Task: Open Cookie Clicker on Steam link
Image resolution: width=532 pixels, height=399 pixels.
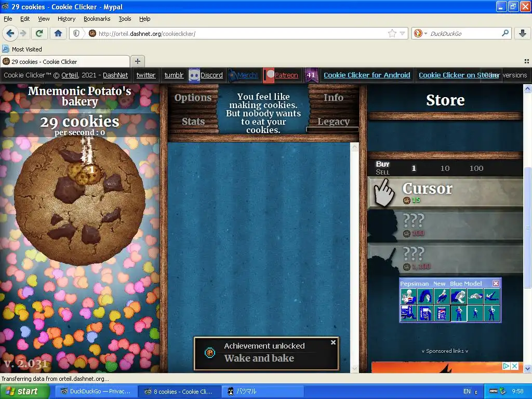Action: tap(458, 75)
